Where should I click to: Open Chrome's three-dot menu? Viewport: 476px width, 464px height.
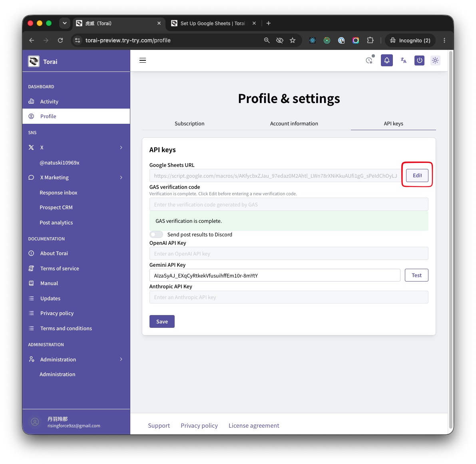444,40
